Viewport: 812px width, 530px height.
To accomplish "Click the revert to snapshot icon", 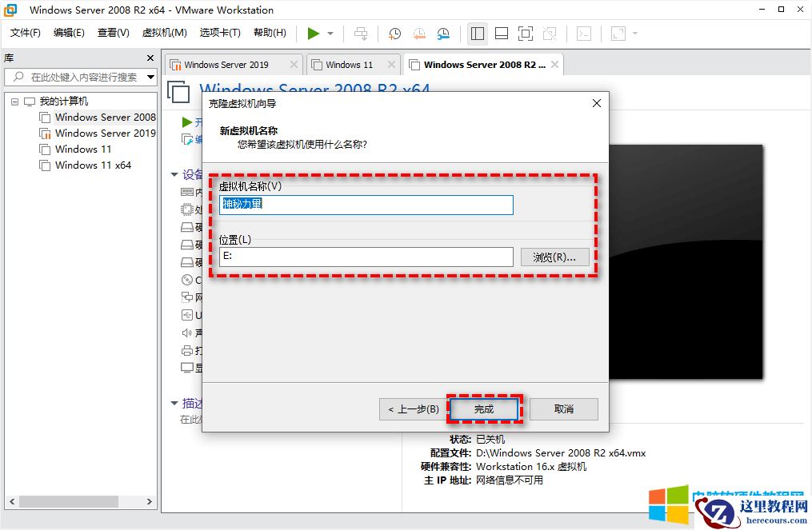I will coord(419,34).
